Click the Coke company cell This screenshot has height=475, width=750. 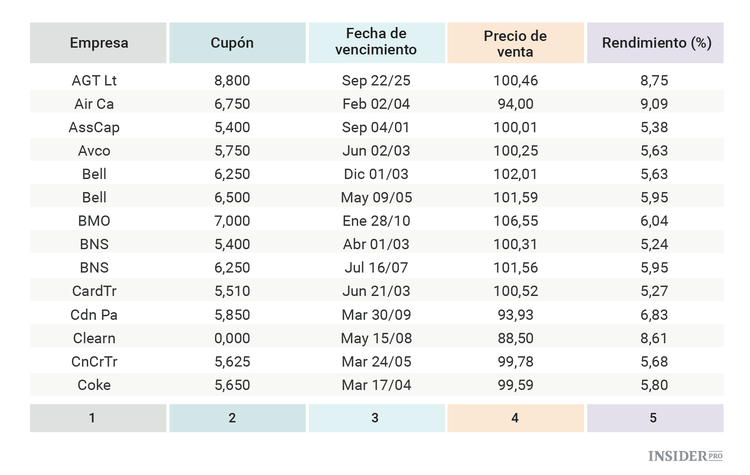[x=94, y=385]
